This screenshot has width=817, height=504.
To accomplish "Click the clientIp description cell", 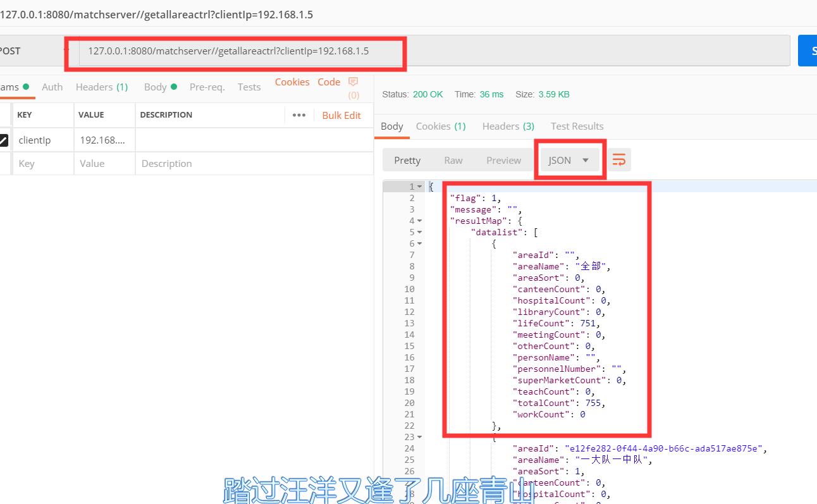I will coord(254,140).
